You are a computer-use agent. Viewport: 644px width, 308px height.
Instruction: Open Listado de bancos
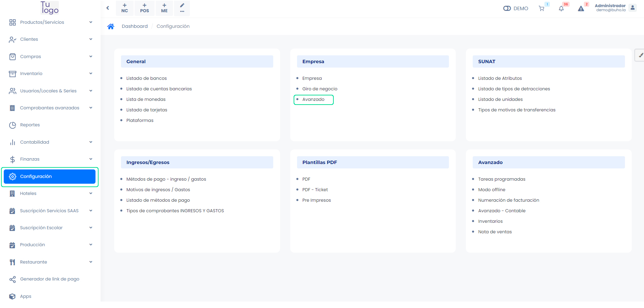[x=146, y=78]
